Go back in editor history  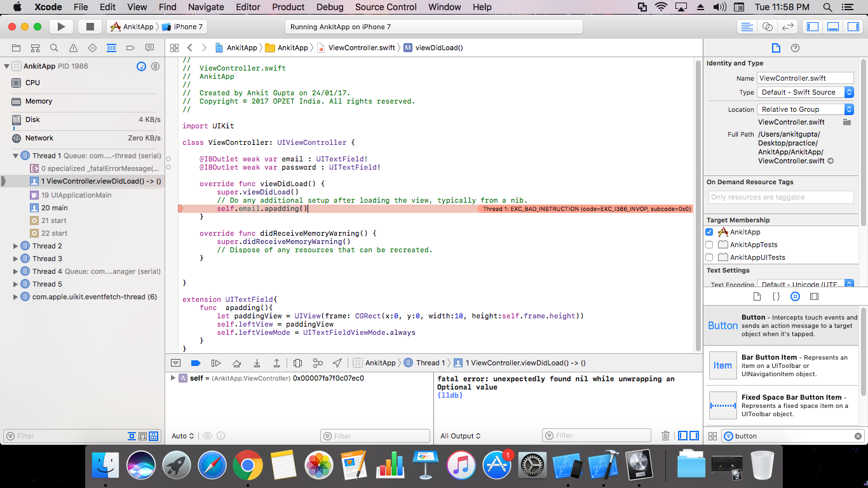click(190, 48)
